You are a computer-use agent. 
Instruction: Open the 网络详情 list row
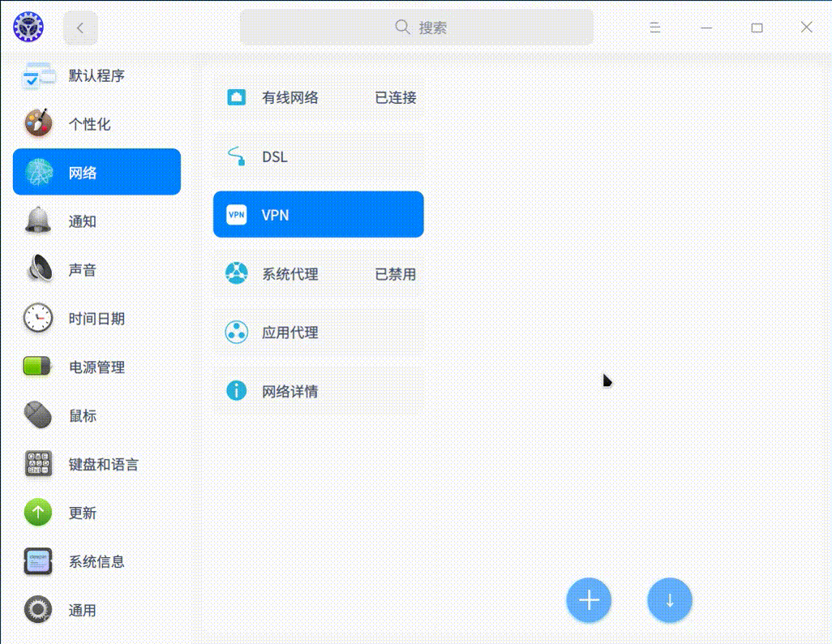point(319,391)
